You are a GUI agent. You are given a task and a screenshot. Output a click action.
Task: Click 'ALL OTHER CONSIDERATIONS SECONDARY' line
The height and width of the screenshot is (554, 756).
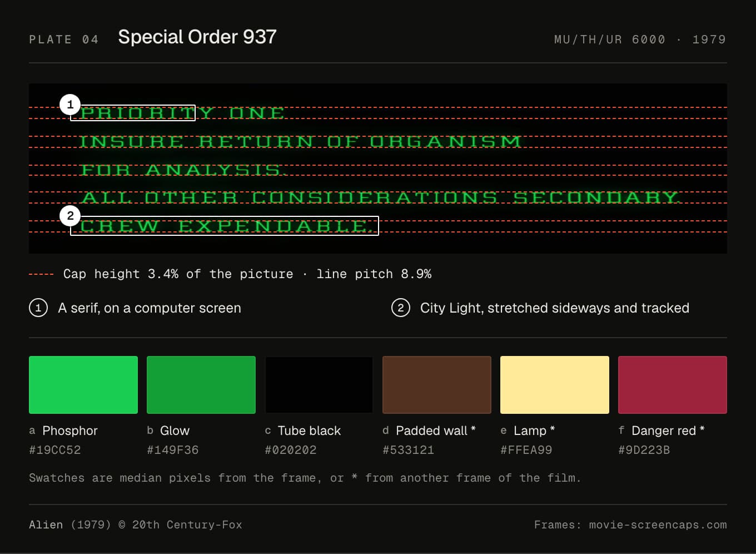tap(380, 197)
